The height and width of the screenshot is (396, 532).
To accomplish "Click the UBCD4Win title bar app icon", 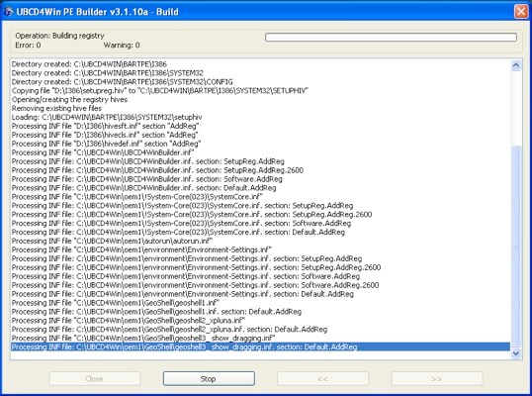I will click(8, 12).
